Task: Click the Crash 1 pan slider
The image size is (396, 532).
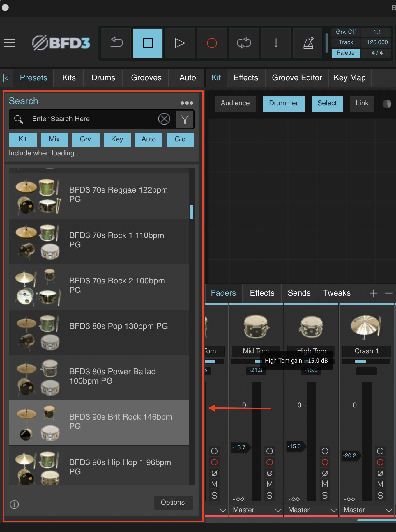Action: [366, 362]
